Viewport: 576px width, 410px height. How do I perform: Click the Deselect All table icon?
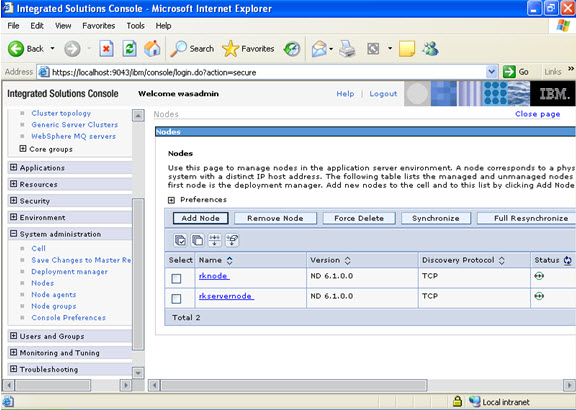click(197, 240)
